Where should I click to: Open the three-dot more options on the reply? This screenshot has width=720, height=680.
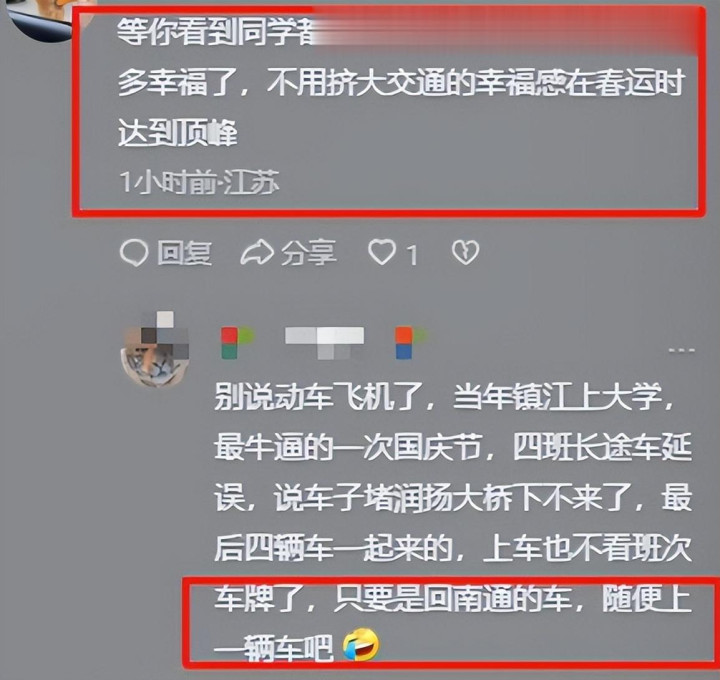tap(681, 351)
